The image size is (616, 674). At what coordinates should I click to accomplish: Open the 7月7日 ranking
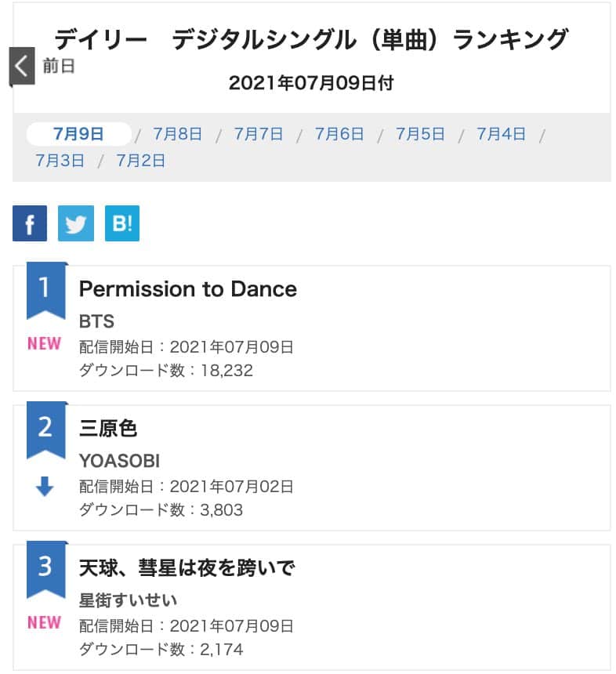tap(259, 134)
